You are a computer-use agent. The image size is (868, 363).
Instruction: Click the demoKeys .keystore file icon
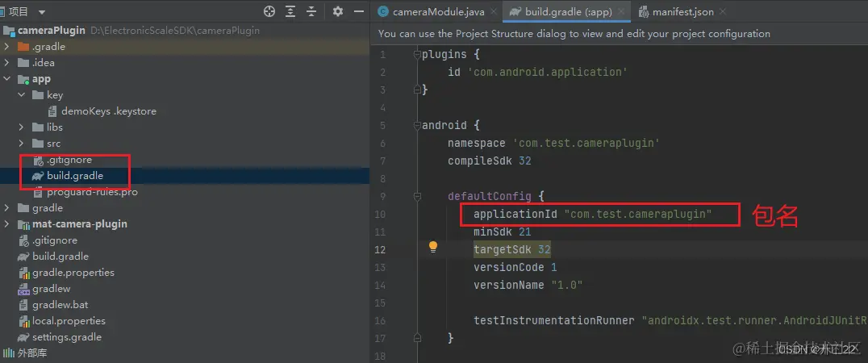[x=52, y=111]
